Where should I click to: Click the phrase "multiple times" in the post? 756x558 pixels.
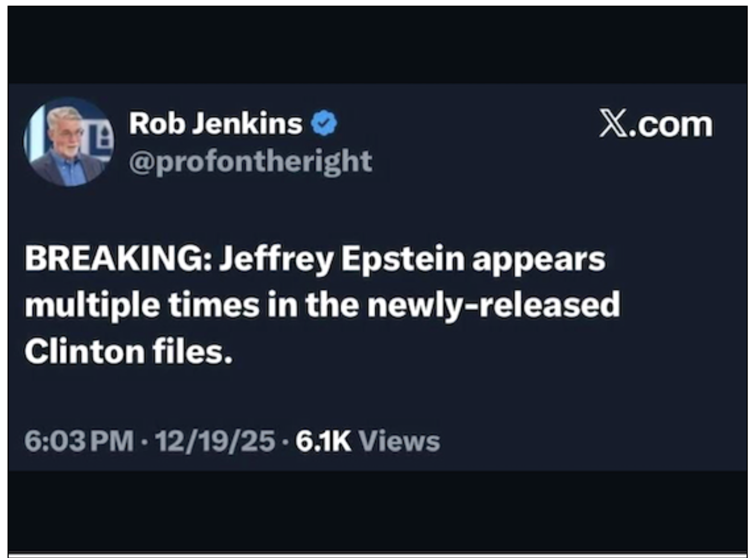point(142,304)
